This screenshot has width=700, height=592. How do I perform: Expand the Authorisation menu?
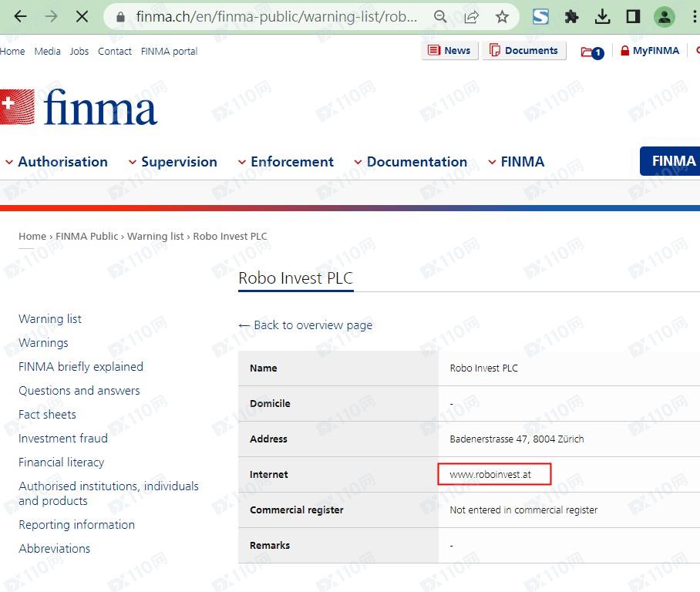point(56,162)
